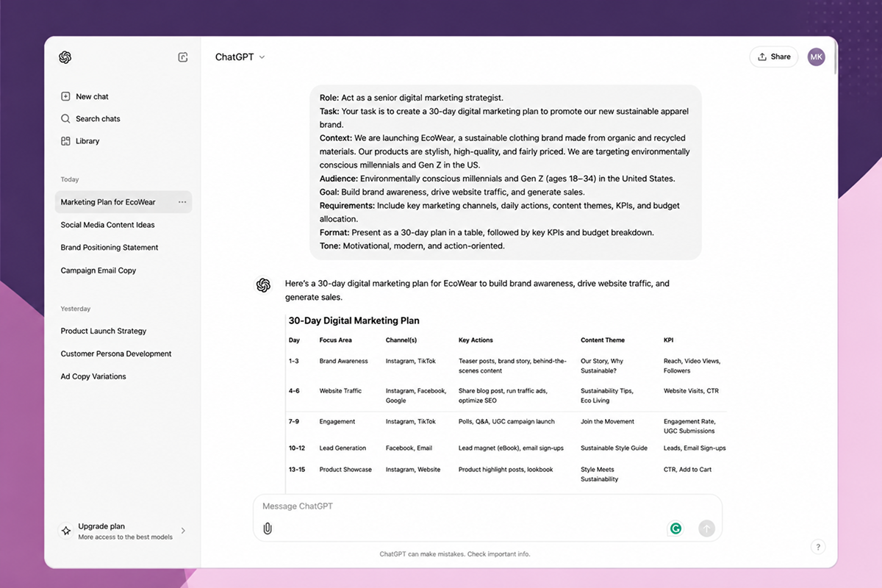Click the Content Theme column header
The width and height of the screenshot is (882, 588).
pyautogui.click(x=603, y=340)
